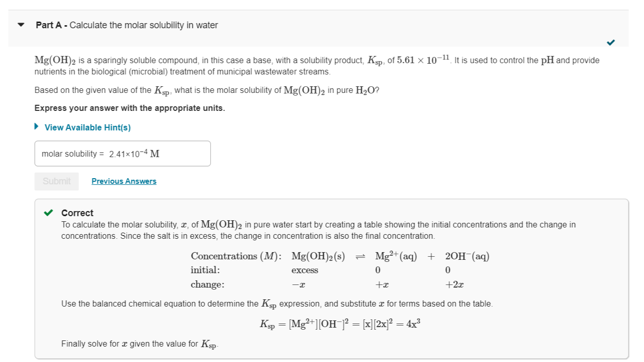Click the Correct explanation box
Image resolution: width=644 pixels, height=362 pixels.
331,277
